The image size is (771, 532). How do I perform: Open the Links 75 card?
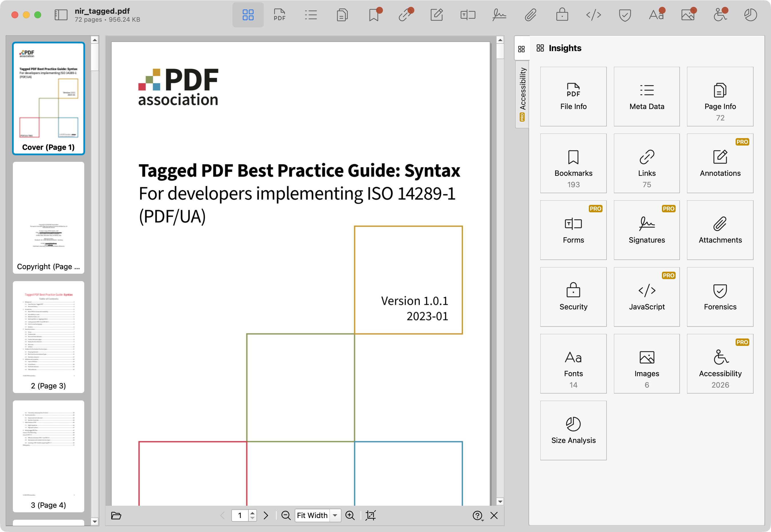646,163
